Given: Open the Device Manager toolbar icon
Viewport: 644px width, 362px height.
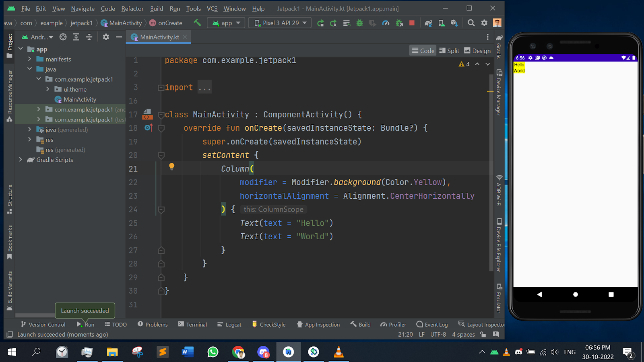Looking at the screenshot, I should pyautogui.click(x=442, y=23).
